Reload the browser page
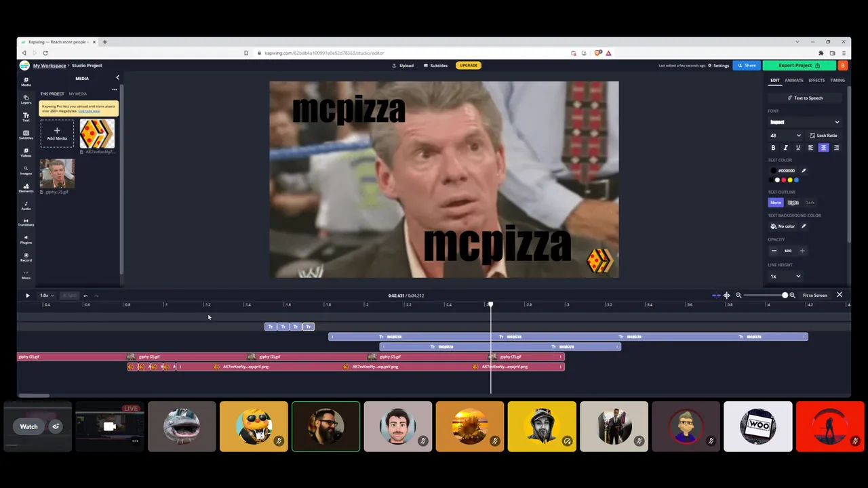The height and width of the screenshot is (488, 868). tap(45, 53)
